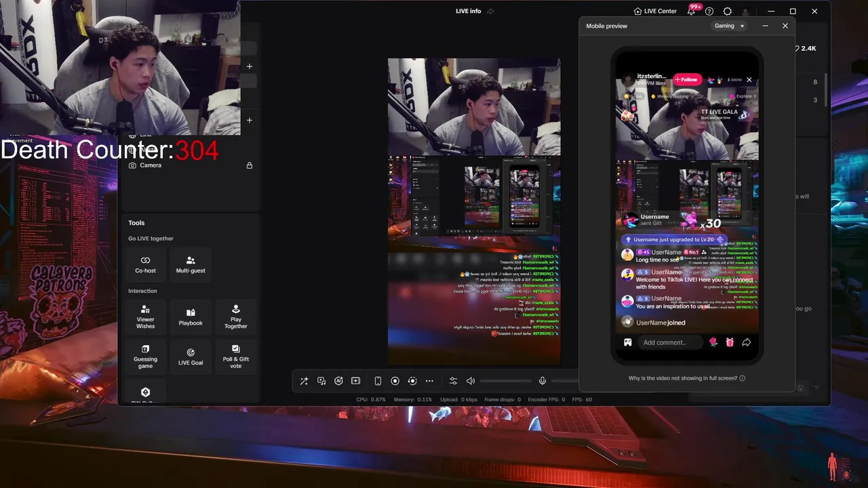868x488 pixels.
Task: Mute the speaker output icon
Action: coord(471,381)
